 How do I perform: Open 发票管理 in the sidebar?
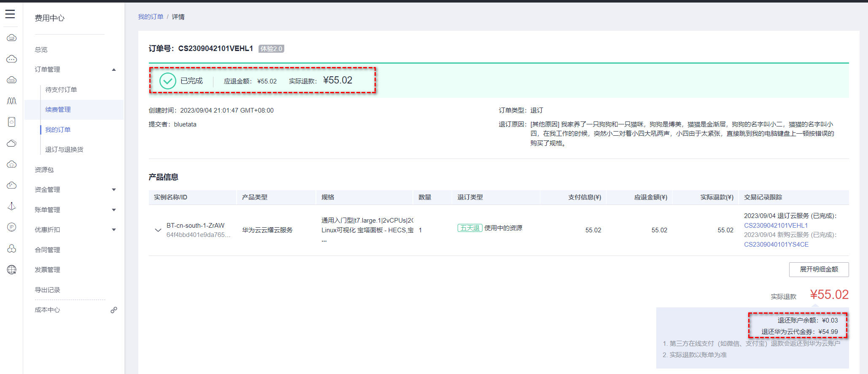click(x=48, y=270)
